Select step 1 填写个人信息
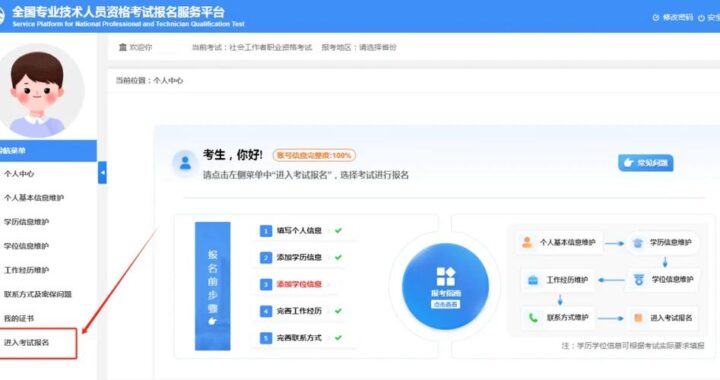Image resolution: width=720 pixels, height=380 pixels. coord(299,230)
